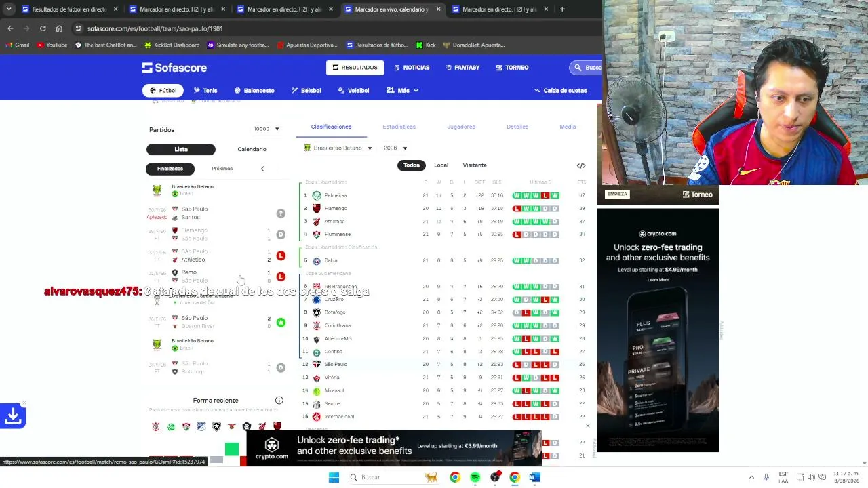The image size is (868, 488).
Task: Filter standings by Local
Action: 441,165
